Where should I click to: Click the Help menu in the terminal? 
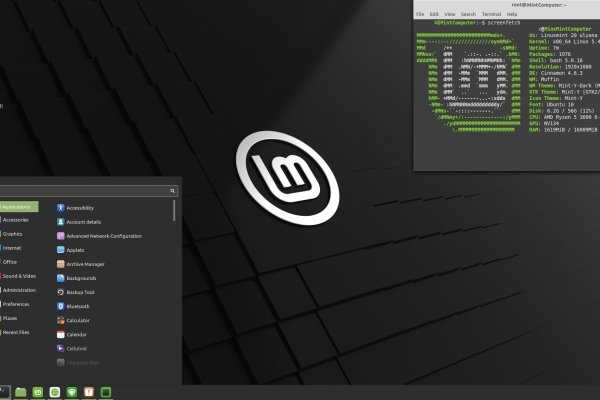tap(512, 14)
